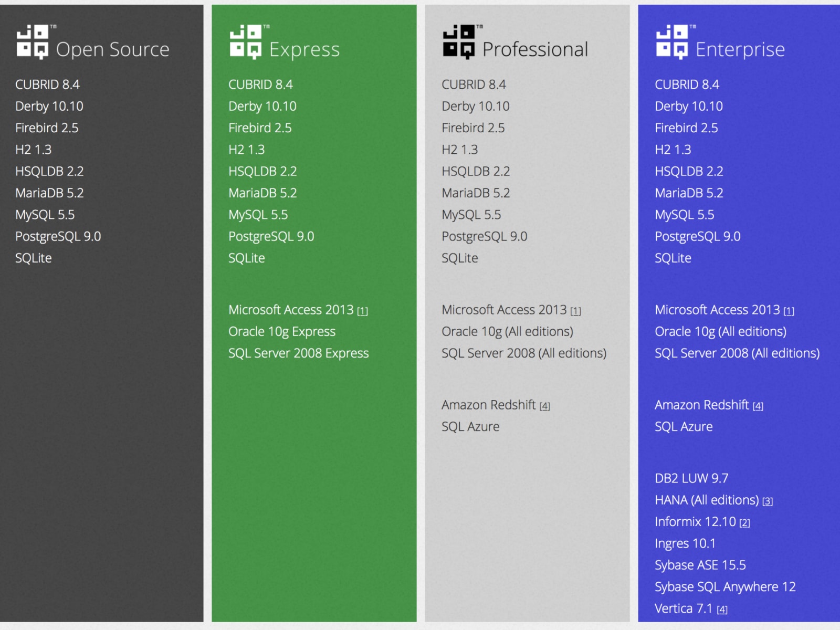Viewport: 840px width, 630px height.
Task: Click MariaDB 5.2 in Professional column
Action: pyautogui.click(x=476, y=193)
